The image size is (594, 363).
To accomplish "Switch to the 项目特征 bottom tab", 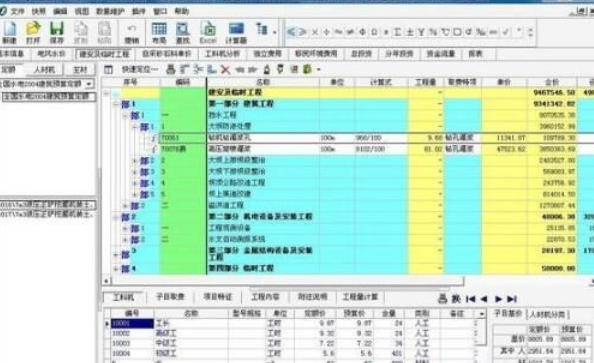I will pyautogui.click(x=217, y=297).
